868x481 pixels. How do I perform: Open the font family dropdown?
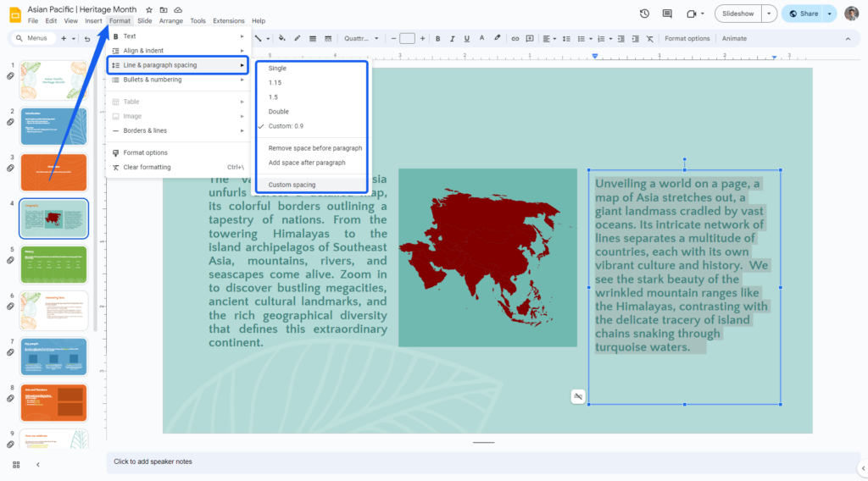[359, 39]
